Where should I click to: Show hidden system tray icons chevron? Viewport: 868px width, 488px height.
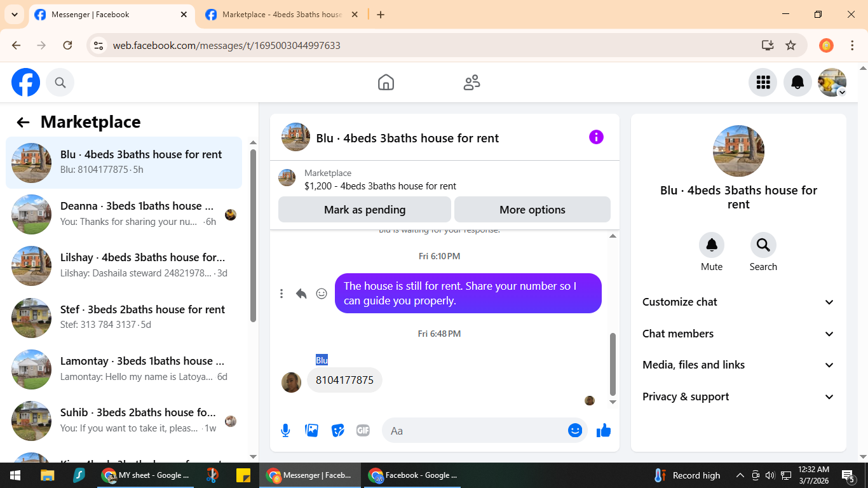[x=740, y=475]
